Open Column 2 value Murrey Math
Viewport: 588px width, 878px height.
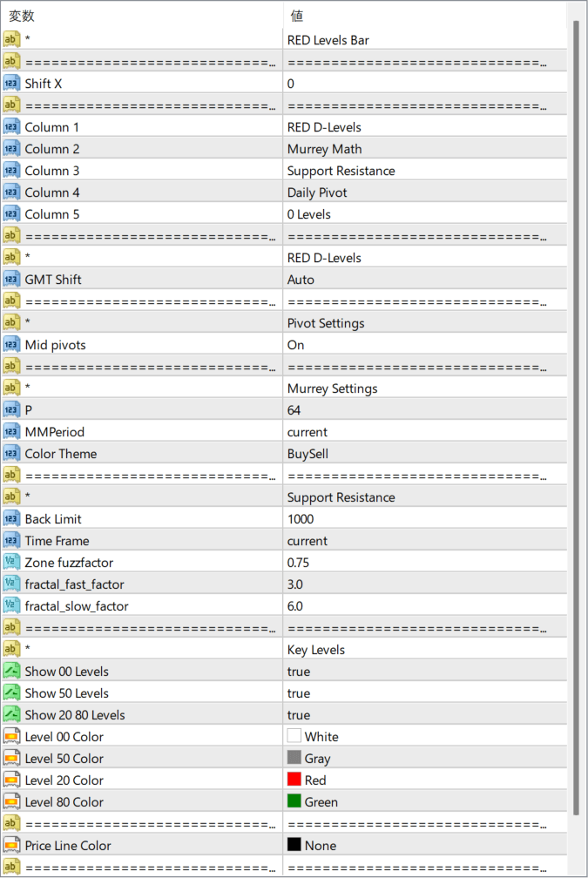324,149
